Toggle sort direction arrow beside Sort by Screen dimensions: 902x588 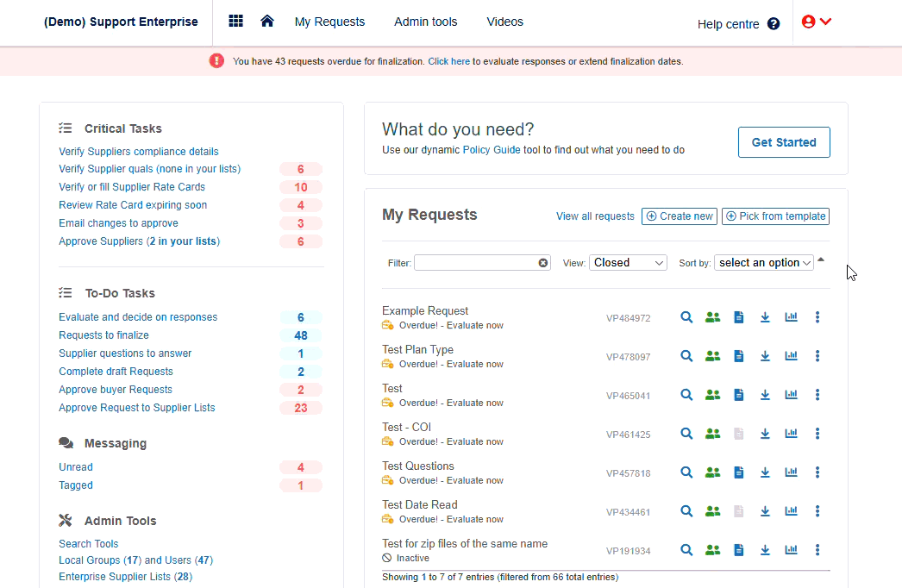coord(821,260)
